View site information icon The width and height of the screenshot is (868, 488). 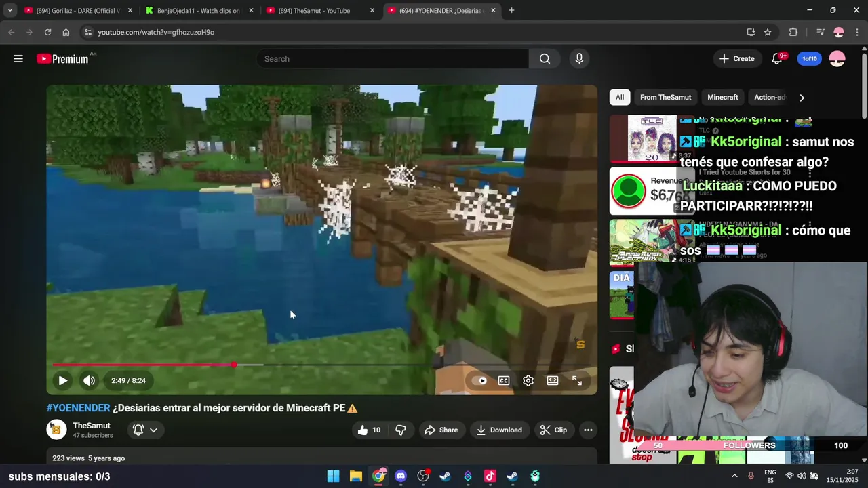point(87,32)
